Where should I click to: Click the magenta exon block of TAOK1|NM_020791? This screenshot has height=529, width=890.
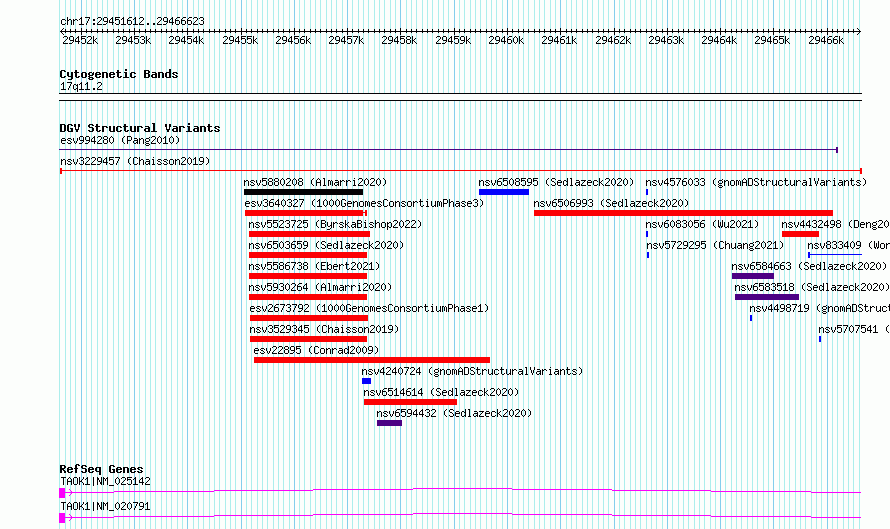click(62, 518)
